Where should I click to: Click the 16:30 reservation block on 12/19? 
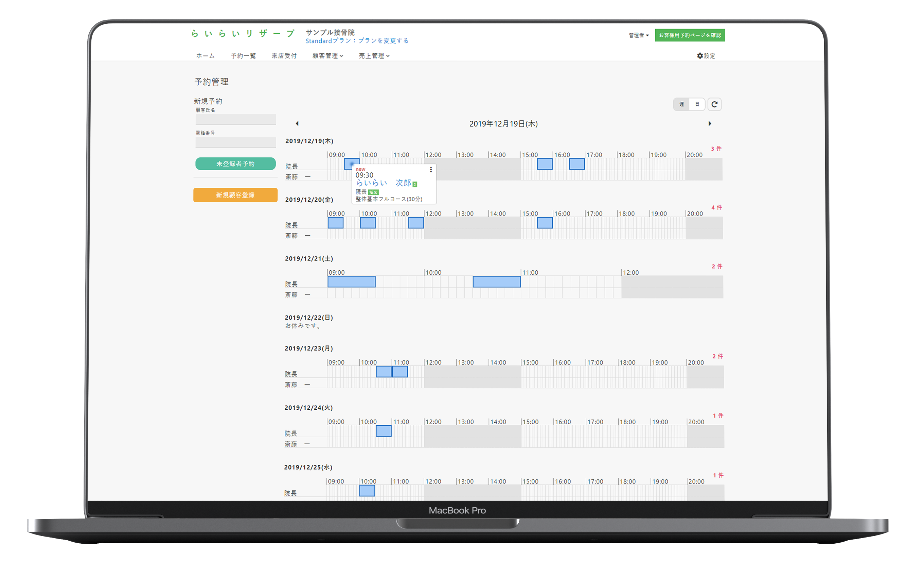(577, 164)
